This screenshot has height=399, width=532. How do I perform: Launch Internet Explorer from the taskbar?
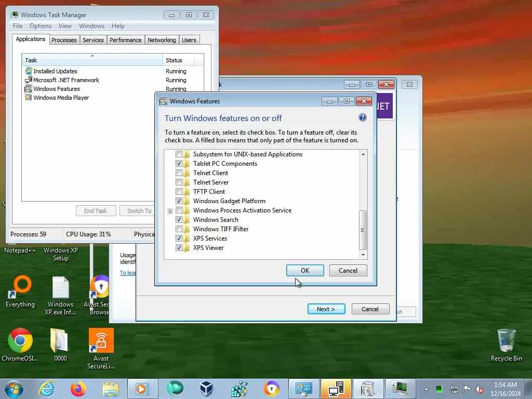[x=46, y=389]
